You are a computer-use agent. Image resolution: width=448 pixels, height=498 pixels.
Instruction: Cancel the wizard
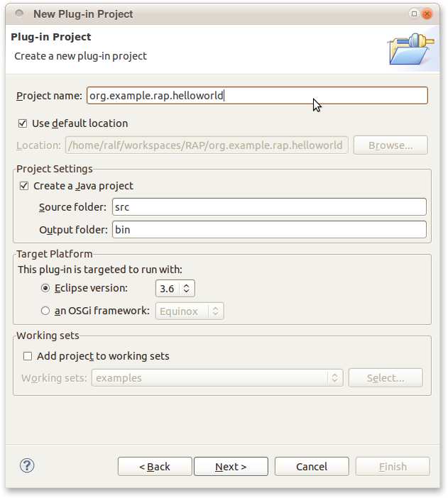coord(312,467)
